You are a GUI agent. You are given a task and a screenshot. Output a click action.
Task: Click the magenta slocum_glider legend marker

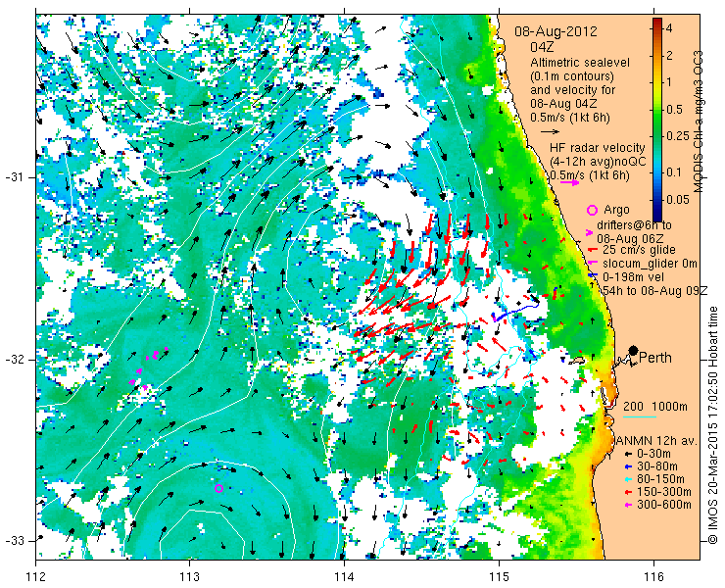[591, 264]
